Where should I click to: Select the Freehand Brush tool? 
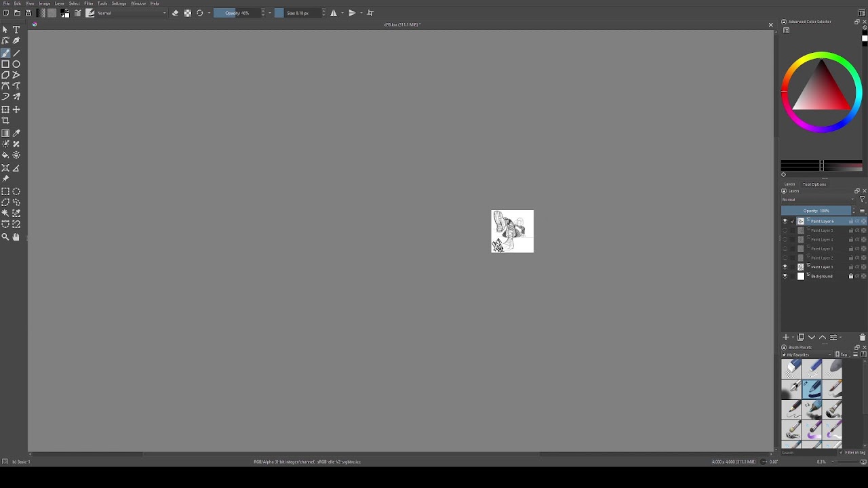[x=5, y=53]
